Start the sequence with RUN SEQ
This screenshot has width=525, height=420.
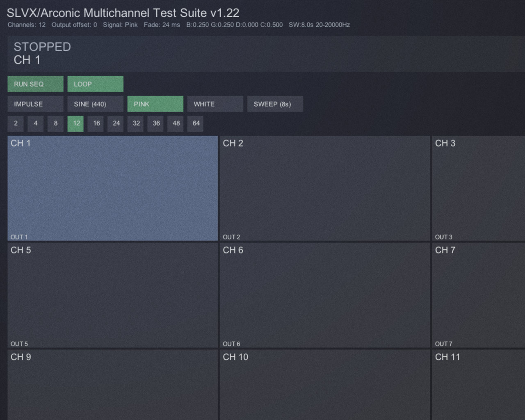[35, 84]
